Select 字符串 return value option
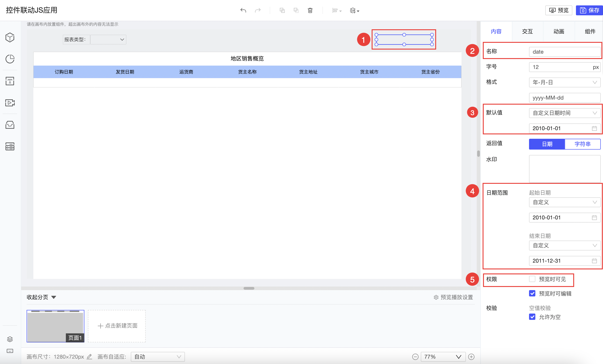 582,144
